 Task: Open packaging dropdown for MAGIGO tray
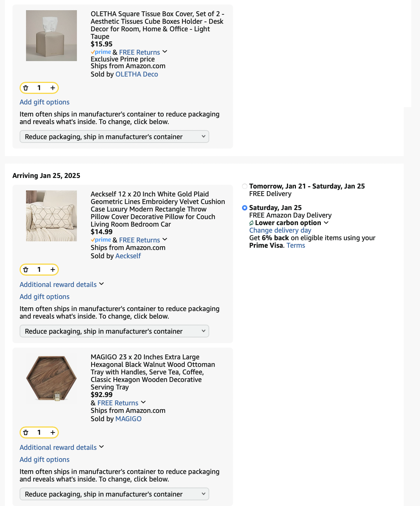[114, 494]
